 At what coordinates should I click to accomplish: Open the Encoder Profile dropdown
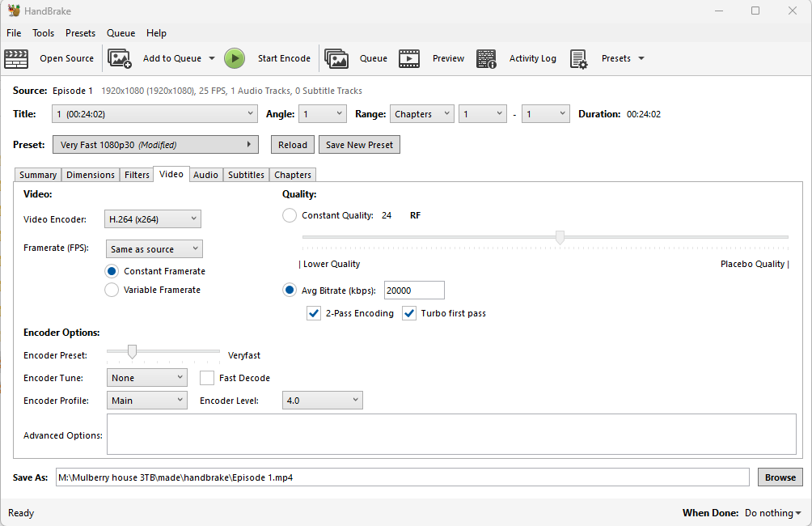click(x=147, y=400)
